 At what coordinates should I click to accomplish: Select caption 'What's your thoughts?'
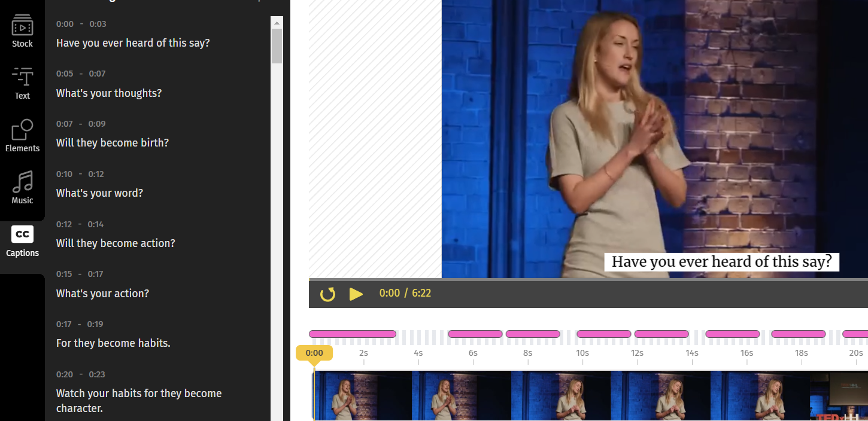pos(109,93)
